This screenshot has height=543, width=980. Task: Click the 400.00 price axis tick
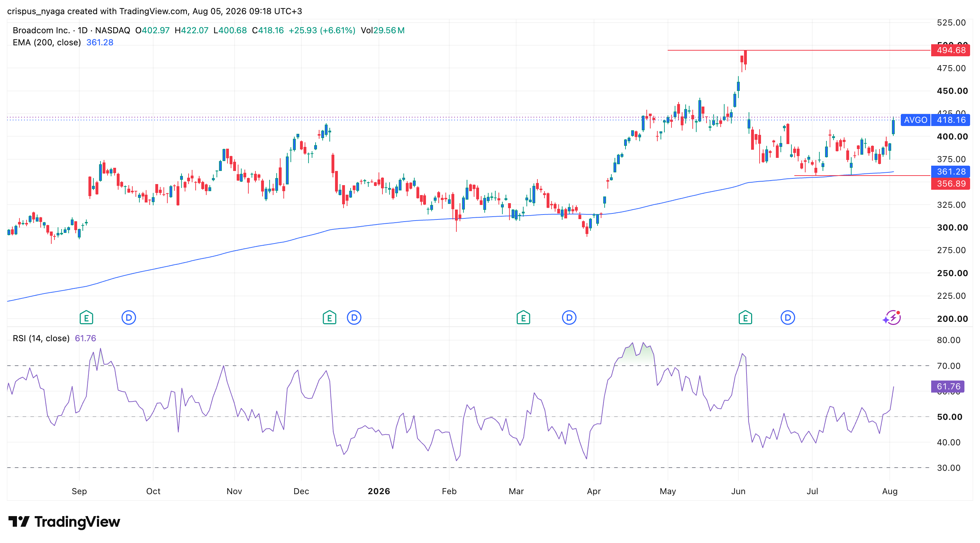click(x=952, y=137)
